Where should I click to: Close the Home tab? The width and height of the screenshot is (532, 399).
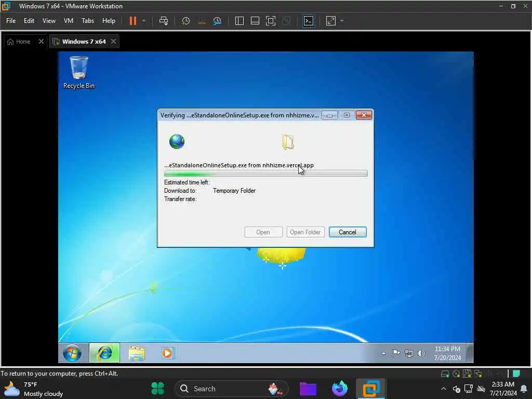point(41,42)
